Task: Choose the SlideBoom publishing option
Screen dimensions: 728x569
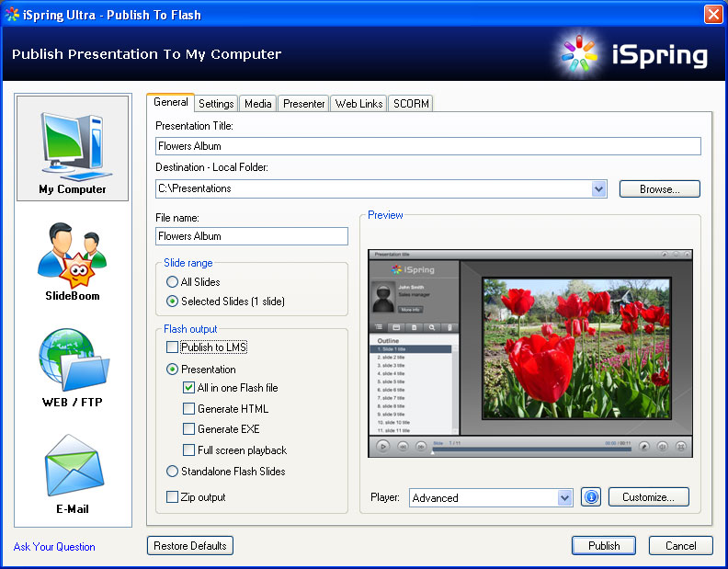Action: click(73, 261)
